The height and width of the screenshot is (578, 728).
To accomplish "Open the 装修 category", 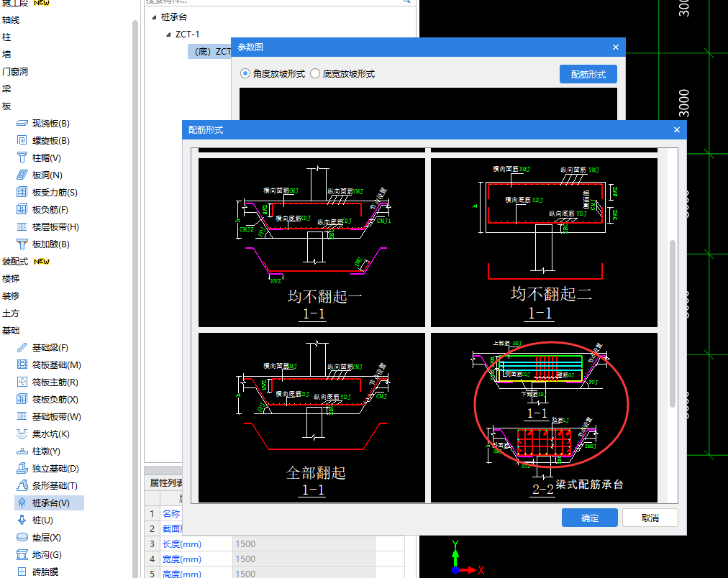I will (x=11, y=296).
